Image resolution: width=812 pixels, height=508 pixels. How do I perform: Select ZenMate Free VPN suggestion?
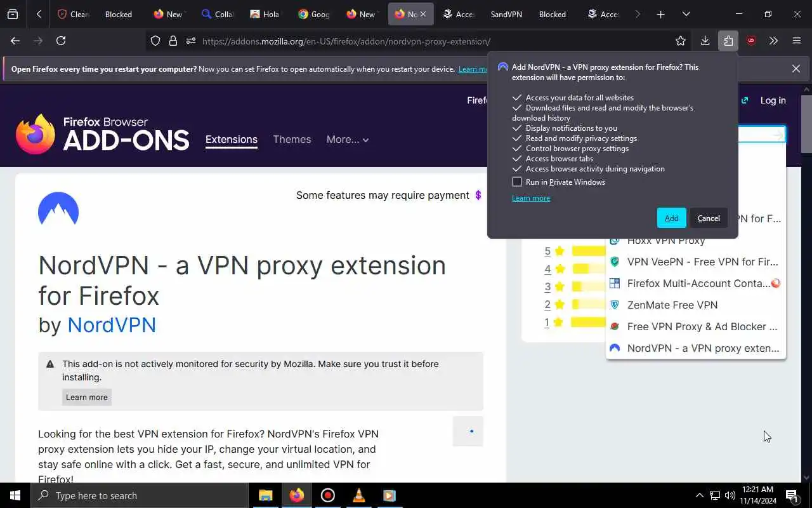coord(696,305)
